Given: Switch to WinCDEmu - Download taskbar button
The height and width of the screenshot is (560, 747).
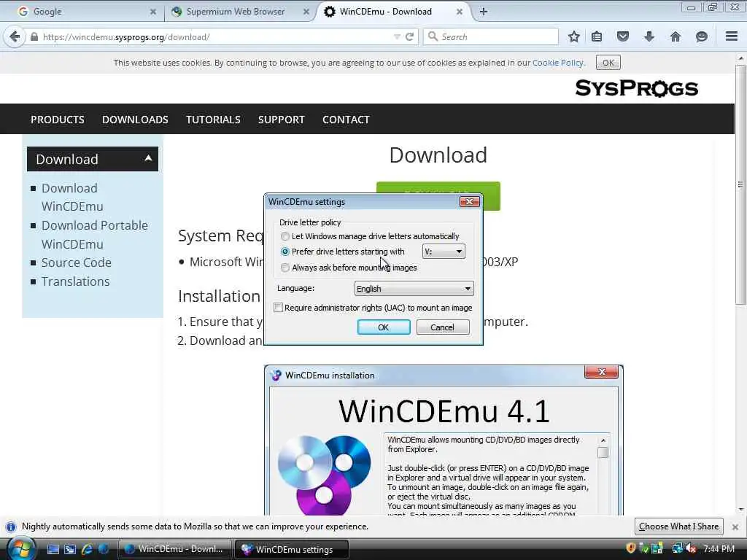Looking at the screenshot, I should tap(174, 549).
